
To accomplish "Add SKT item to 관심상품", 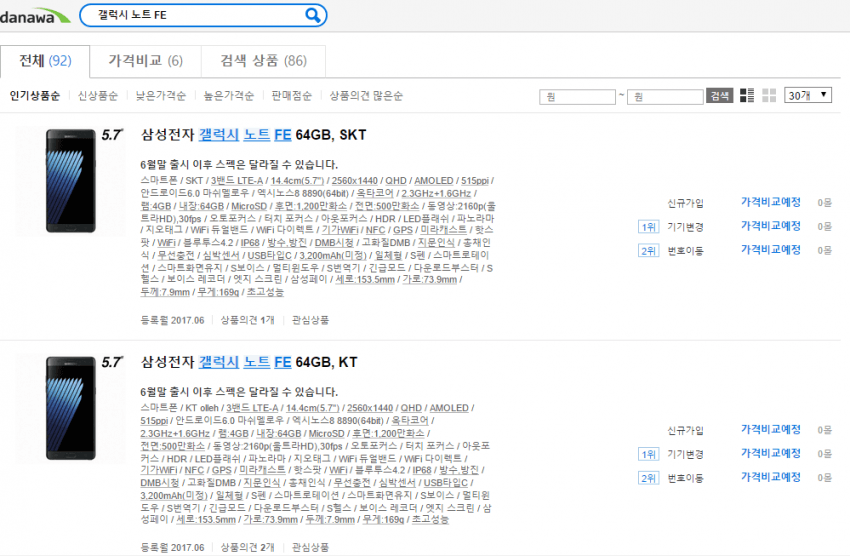I will pos(311,320).
